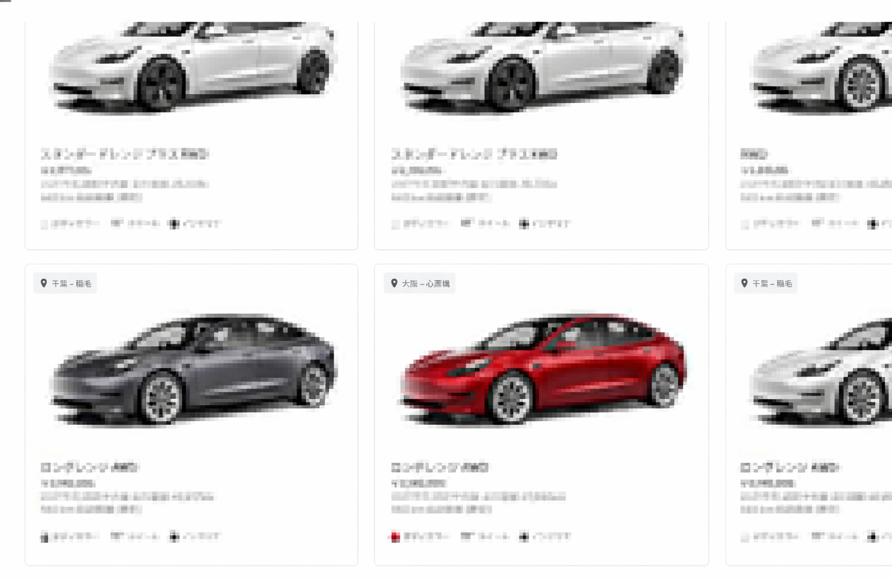Open the gray Model 3 car image
The width and height of the screenshot is (892, 580).
point(193,368)
